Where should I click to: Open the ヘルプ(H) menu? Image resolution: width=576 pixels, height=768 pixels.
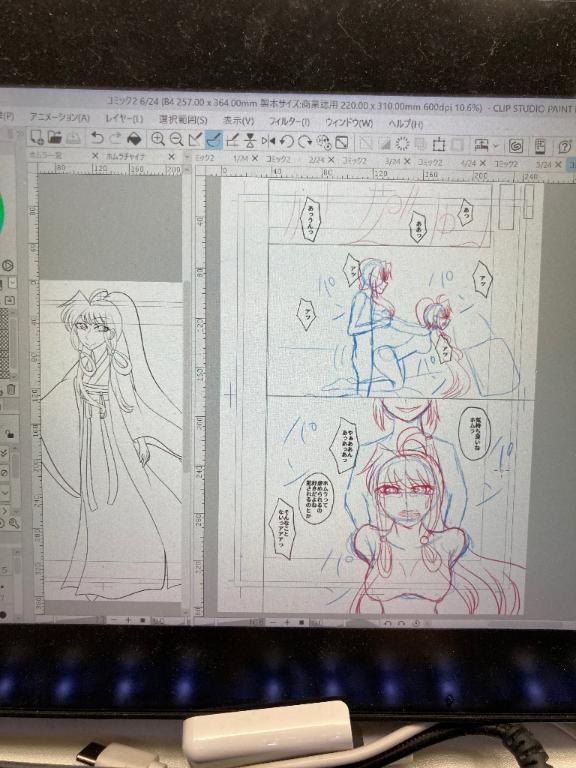tap(406, 123)
